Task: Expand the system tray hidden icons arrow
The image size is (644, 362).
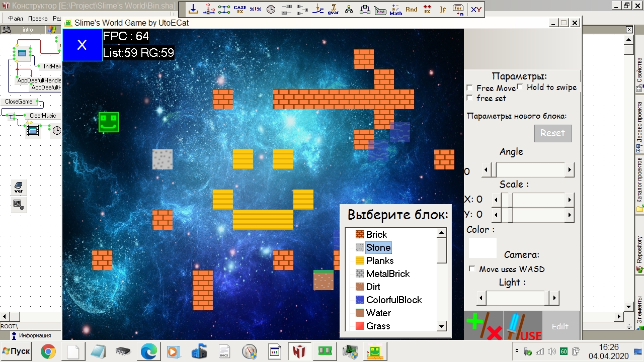Action: tap(517, 351)
